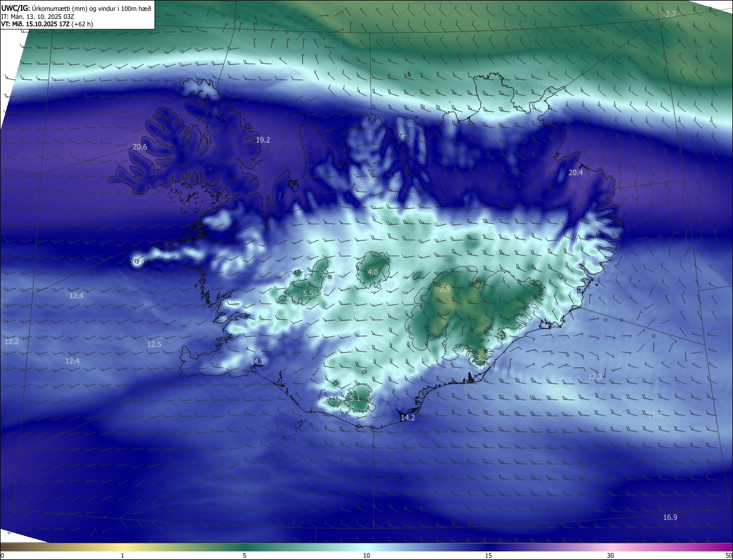Click the 19.2 value label
This screenshot has width=733, height=560.
(x=263, y=140)
